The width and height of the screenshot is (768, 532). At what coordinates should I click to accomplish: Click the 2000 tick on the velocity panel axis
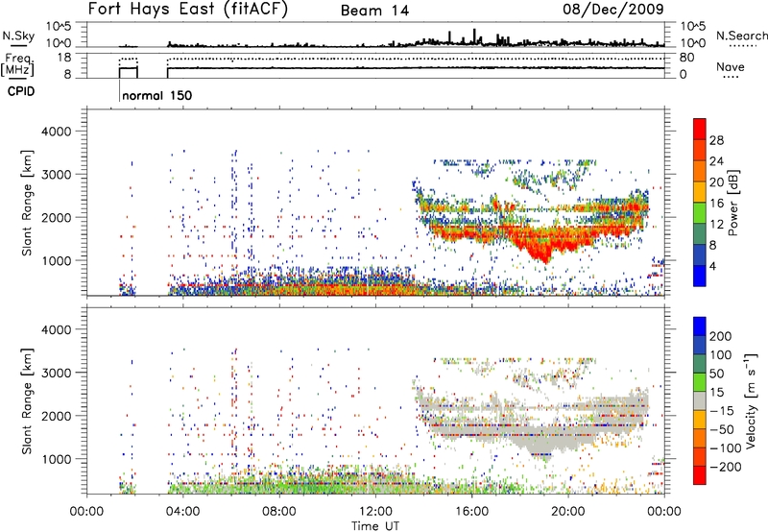[56, 416]
